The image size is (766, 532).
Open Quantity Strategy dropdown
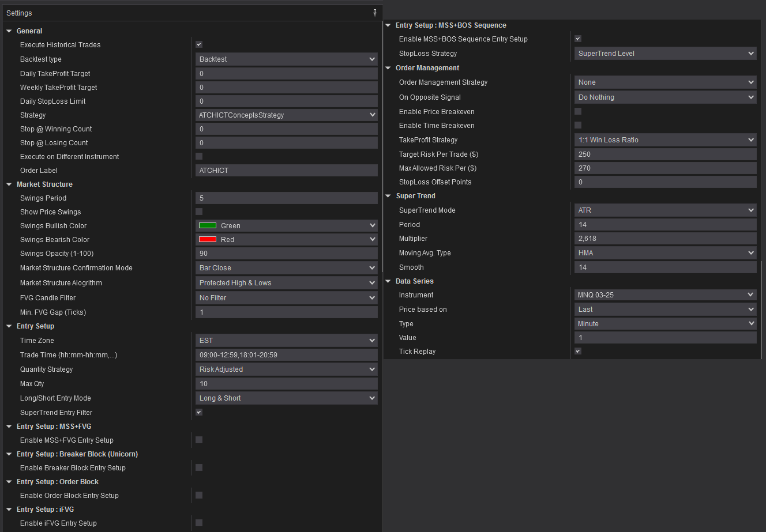pyautogui.click(x=287, y=369)
